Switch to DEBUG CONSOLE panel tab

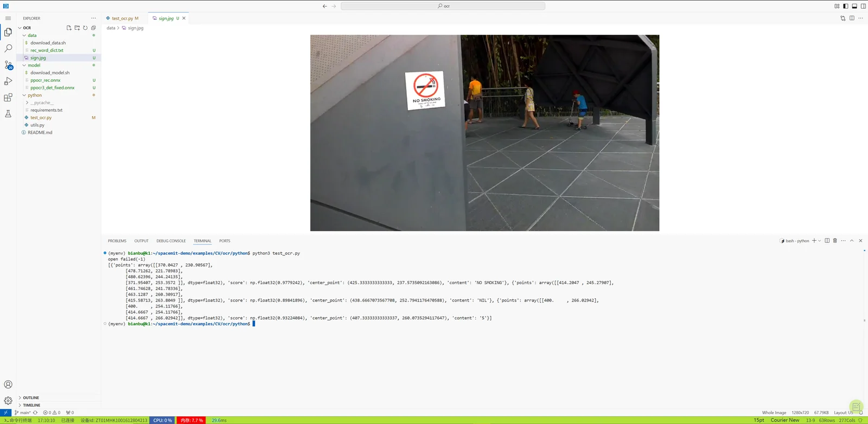point(171,241)
